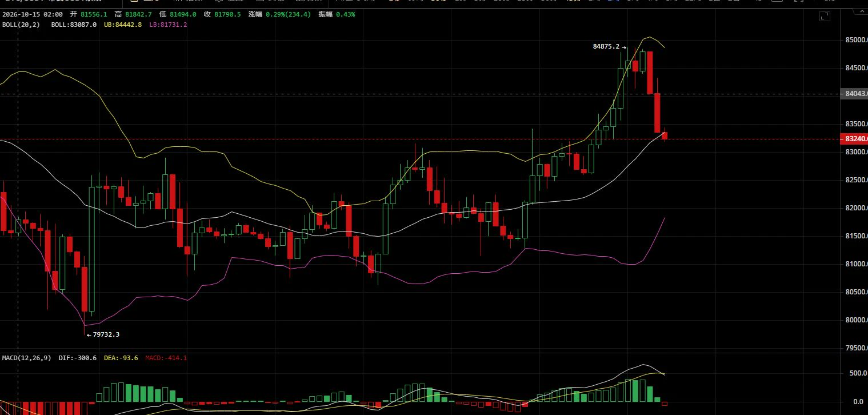Click the UB:84442.8 upper band value
This screenshot has height=415, width=868.
coord(123,25)
